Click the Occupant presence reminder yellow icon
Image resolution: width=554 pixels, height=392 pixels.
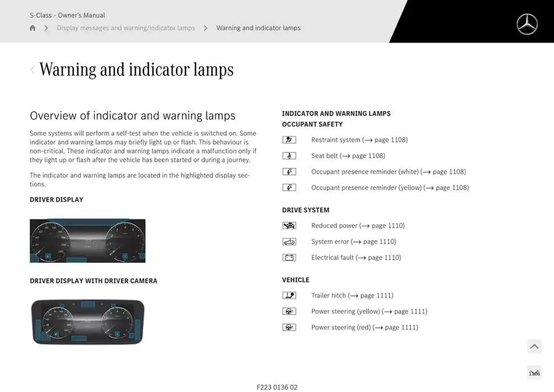289,187
